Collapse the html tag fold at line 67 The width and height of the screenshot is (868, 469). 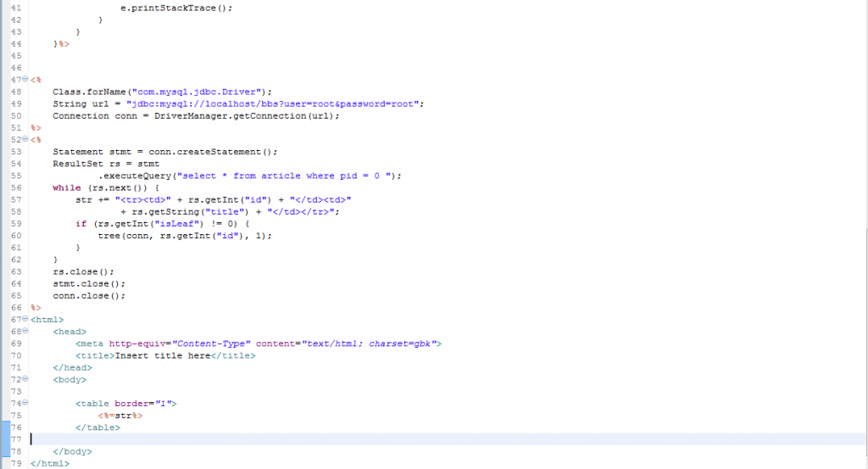coord(25,319)
